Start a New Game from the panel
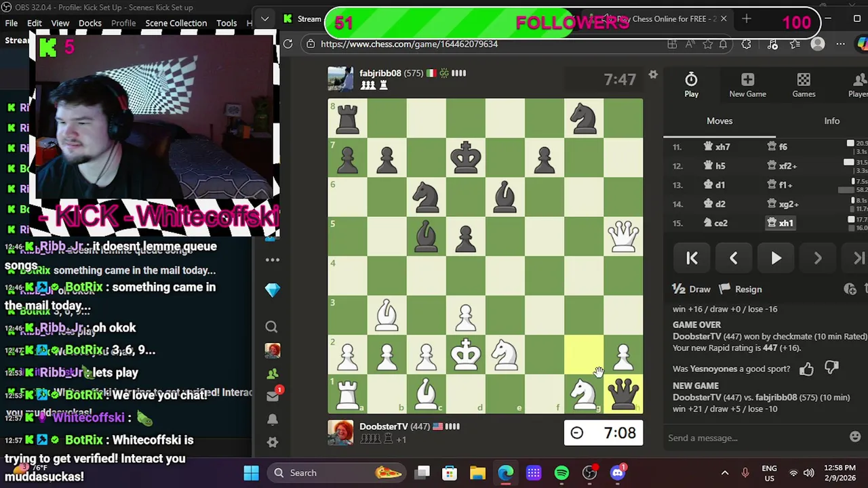 [747, 85]
